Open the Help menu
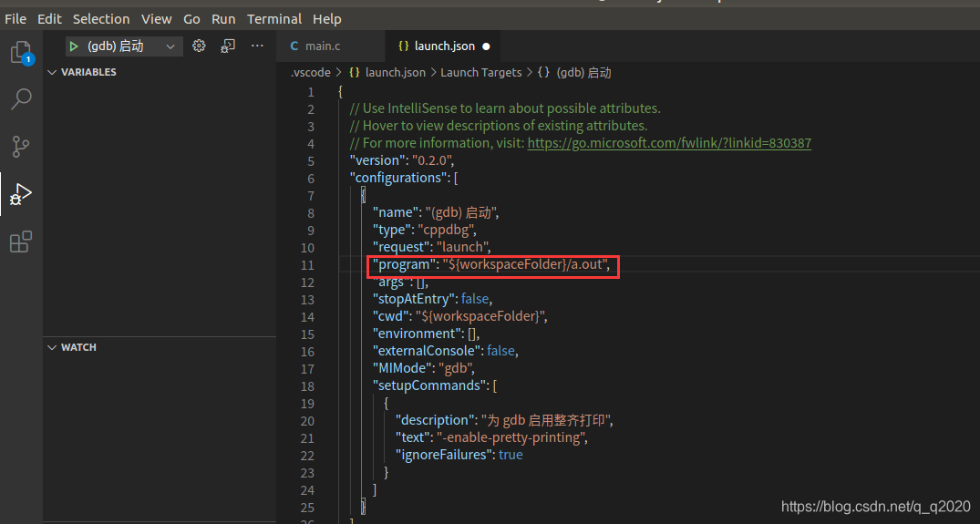The image size is (980, 524). click(x=327, y=19)
